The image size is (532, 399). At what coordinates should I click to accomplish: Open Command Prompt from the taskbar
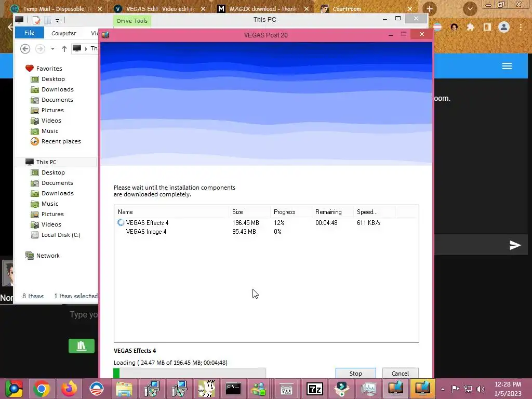click(233, 389)
